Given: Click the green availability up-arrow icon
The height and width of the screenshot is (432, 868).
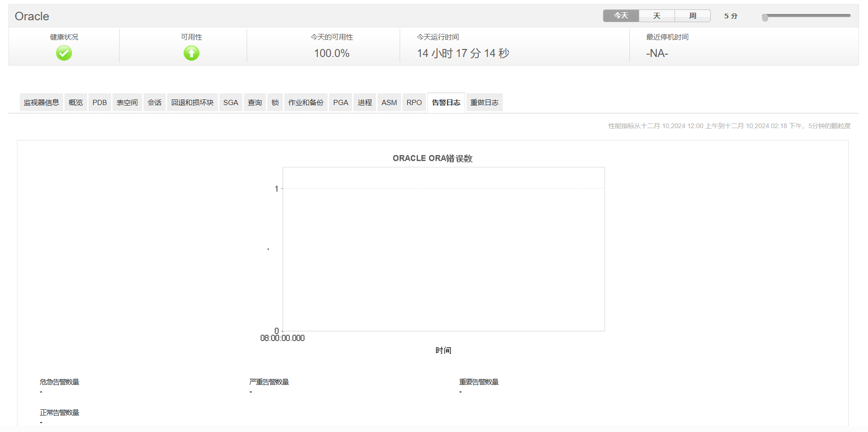Looking at the screenshot, I should pos(192,53).
